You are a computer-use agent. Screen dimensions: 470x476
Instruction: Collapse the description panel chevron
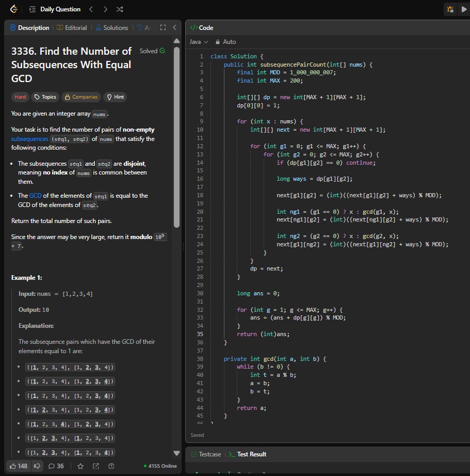click(175, 28)
